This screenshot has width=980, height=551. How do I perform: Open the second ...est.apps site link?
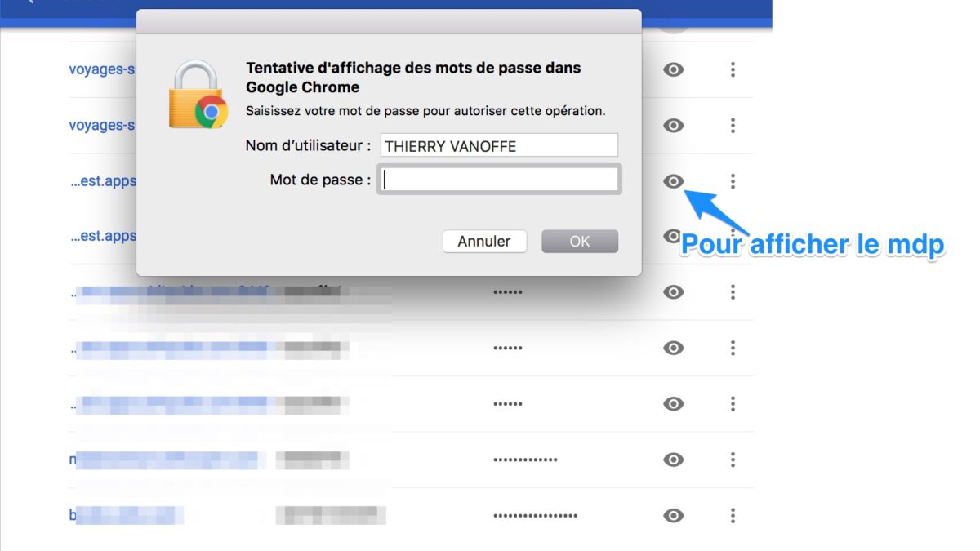pyautogui.click(x=103, y=236)
